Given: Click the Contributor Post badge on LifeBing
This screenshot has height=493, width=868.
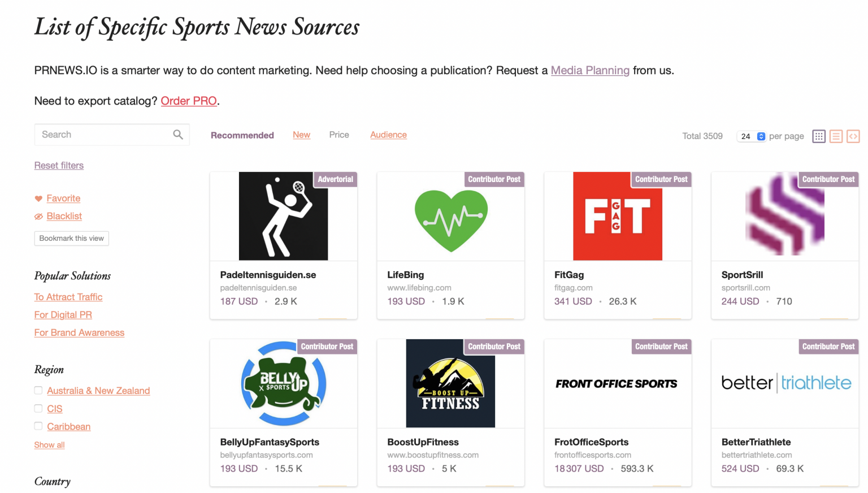Looking at the screenshot, I should (494, 179).
